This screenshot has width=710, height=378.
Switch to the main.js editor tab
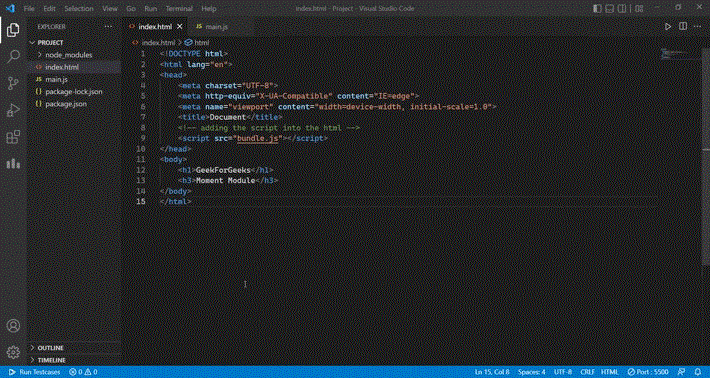pyautogui.click(x=216, y=27)
